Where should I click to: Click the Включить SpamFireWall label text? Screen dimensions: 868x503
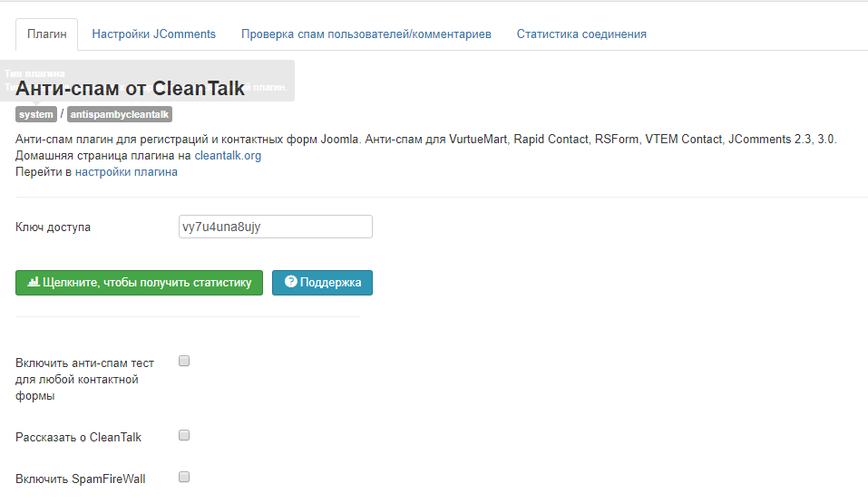pos(80,479)
